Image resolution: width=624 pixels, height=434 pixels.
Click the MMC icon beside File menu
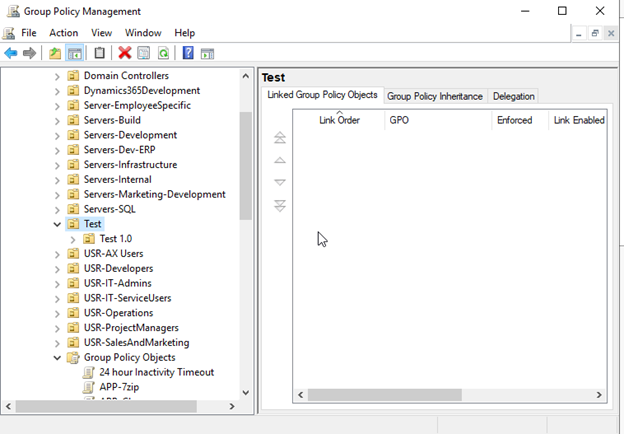click(x=9, y=33)
